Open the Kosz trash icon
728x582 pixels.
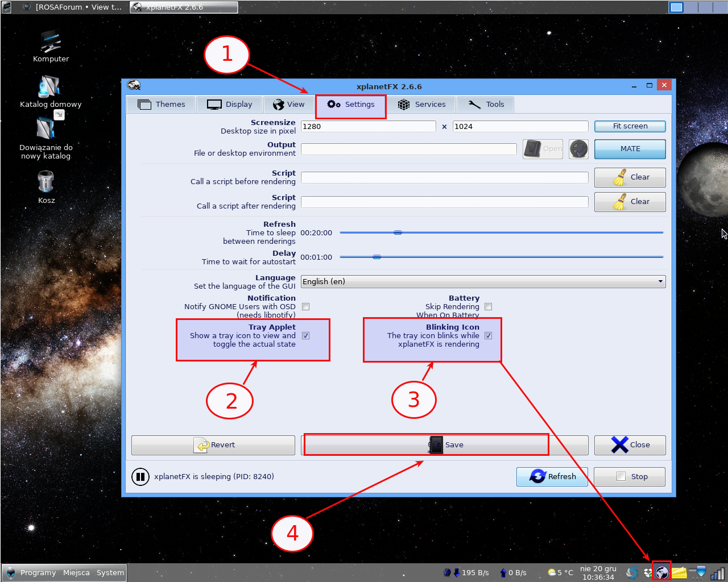[x=46, y=186]
